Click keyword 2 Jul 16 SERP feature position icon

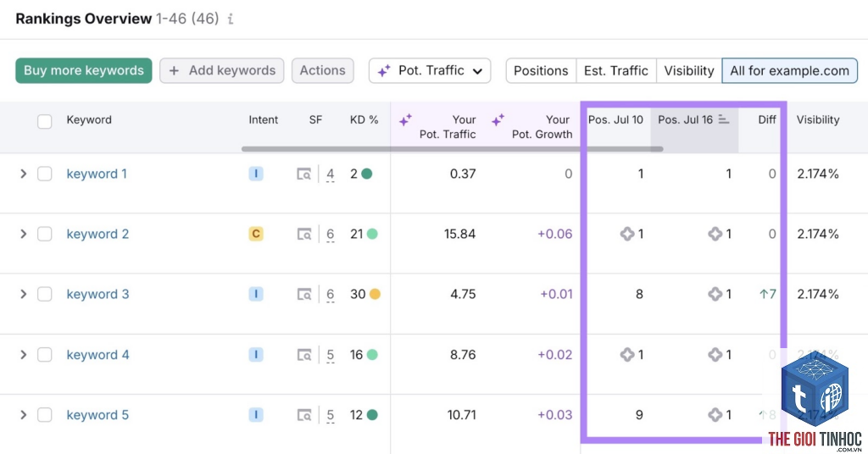click(x=715, y=234)
